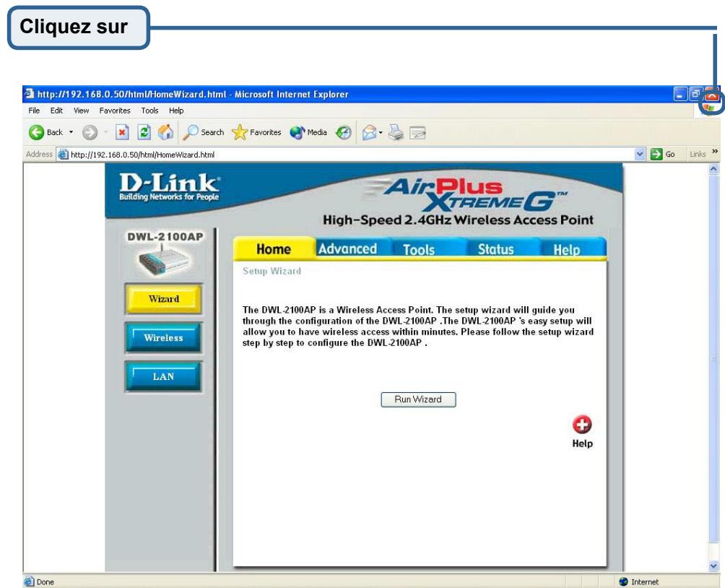
Task: Click the green Go button
Action: (x=663, y=154)
